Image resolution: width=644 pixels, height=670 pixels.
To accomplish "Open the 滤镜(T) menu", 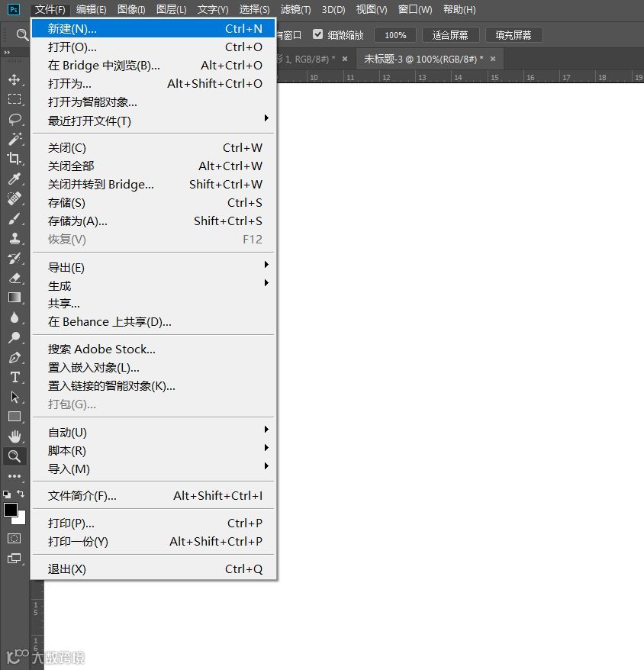I will pos(296,9).
